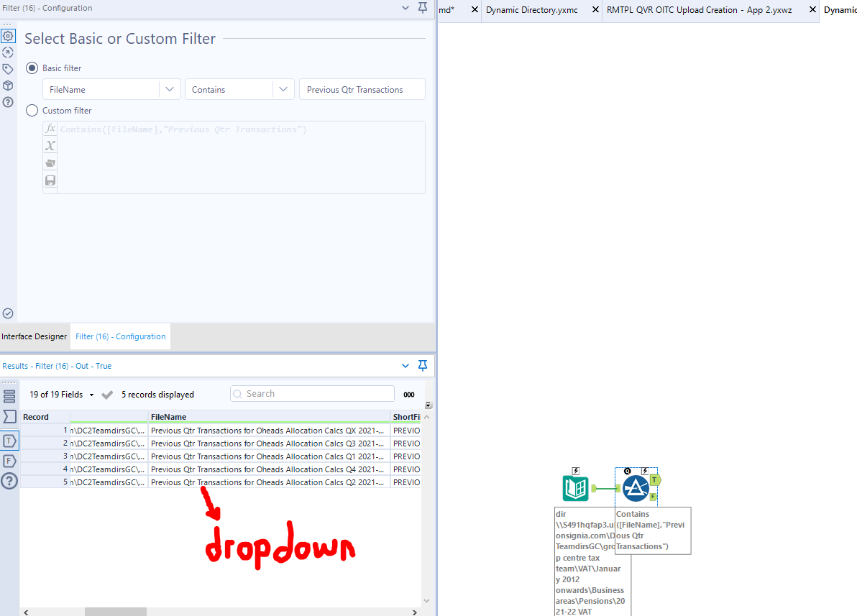Select the Configuration gear icon in left sidebar
Screen dimensions: 857x616
click(x=8, y=35)
